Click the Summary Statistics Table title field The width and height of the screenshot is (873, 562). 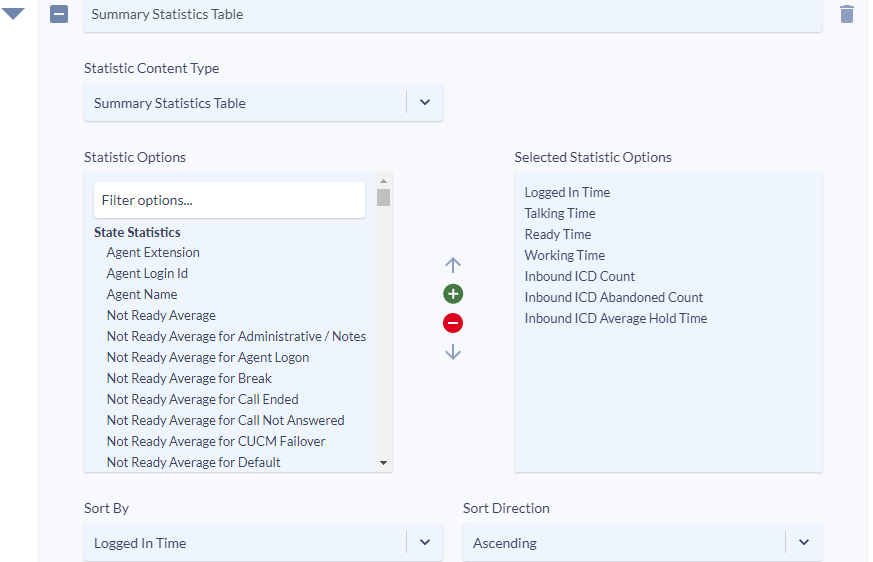pos(452,14)
